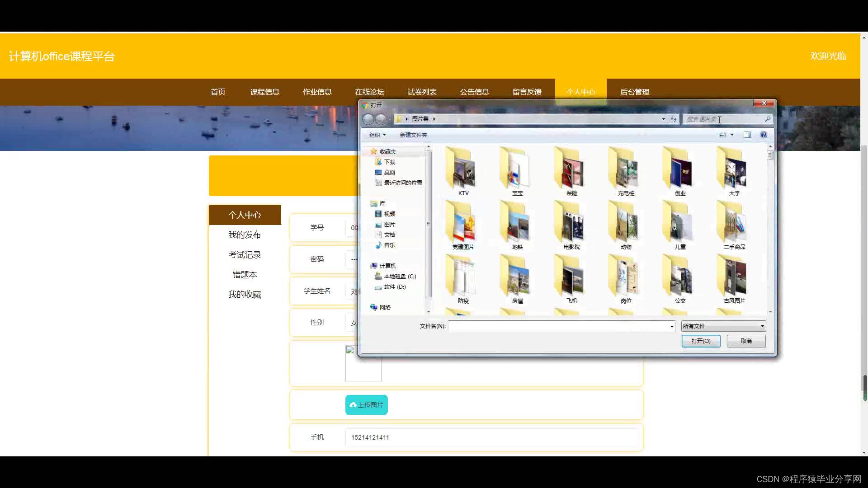
Task: Select 本地磁盘 (C:) drive
Action: 400,276
